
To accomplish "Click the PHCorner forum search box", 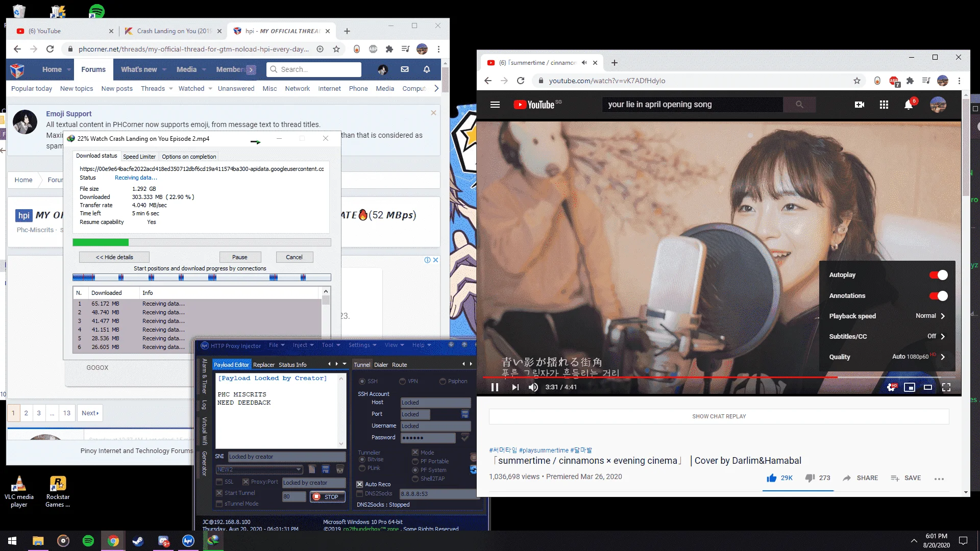I will click(314, 69).
